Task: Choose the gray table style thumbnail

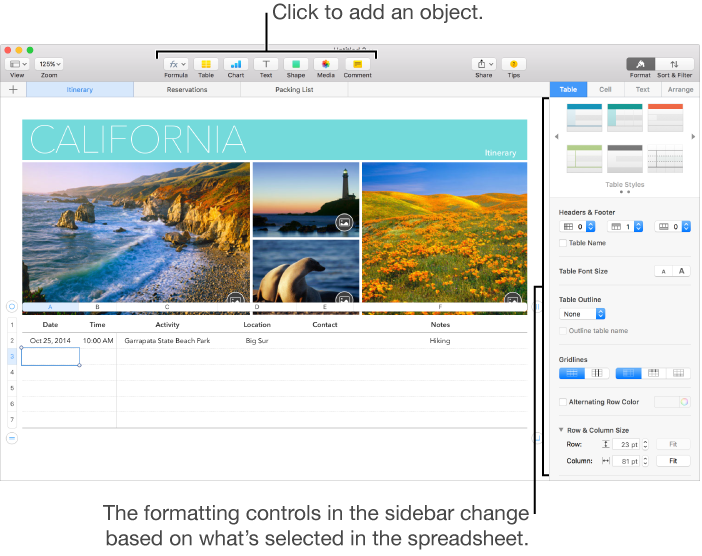Action: (x=625, y=158)
